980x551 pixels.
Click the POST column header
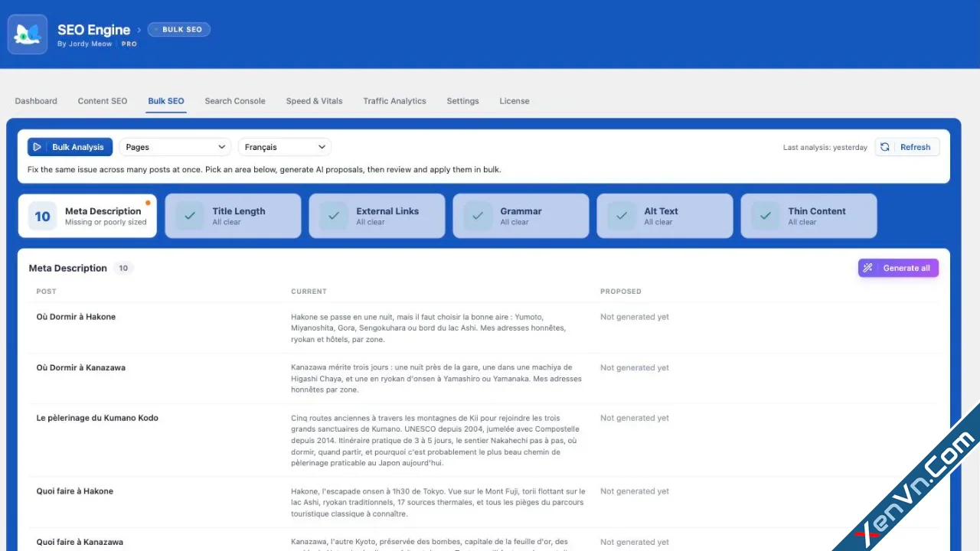pyautogui.click(x=46, y=292)
